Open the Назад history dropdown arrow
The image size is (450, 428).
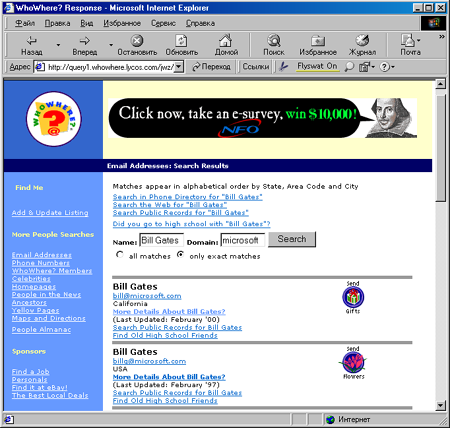click(x=58, y=45)
